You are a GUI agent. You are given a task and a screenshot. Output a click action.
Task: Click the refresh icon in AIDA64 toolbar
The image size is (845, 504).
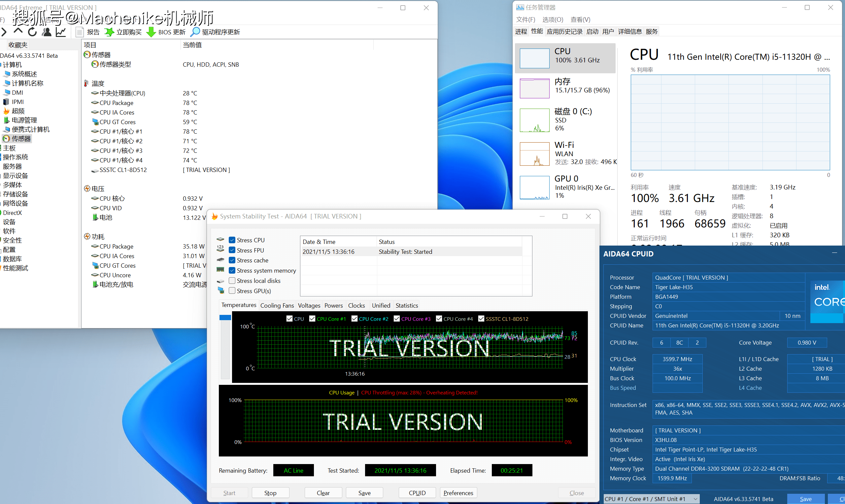click(x=32, y=32)
